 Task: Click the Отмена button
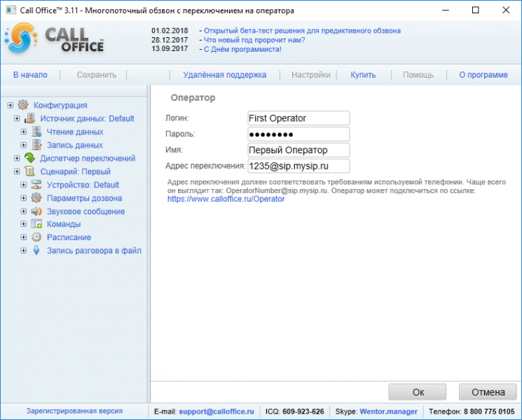[488, 392]
